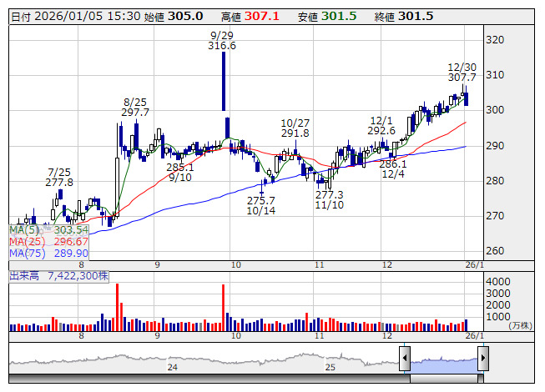
Task: Click the tall red volume bar near 9/29
Action: click(223, 308)
